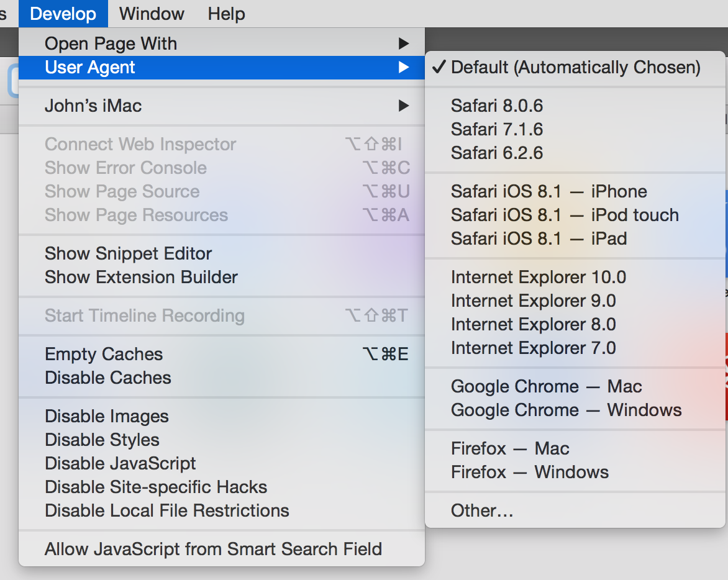
Task: Select Internet Explorer 9.0 user agent
Action: [x=575, y=301]
